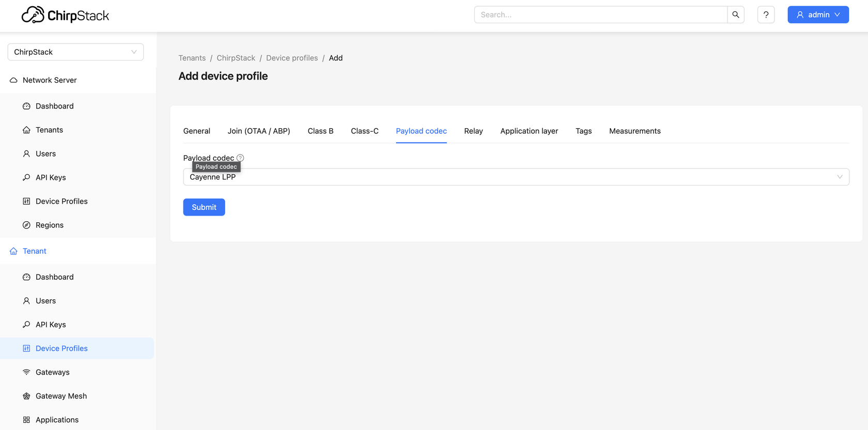The image size is (868, 430).
Task: Open the Measurements tab
Action: [x=635, y=131]
